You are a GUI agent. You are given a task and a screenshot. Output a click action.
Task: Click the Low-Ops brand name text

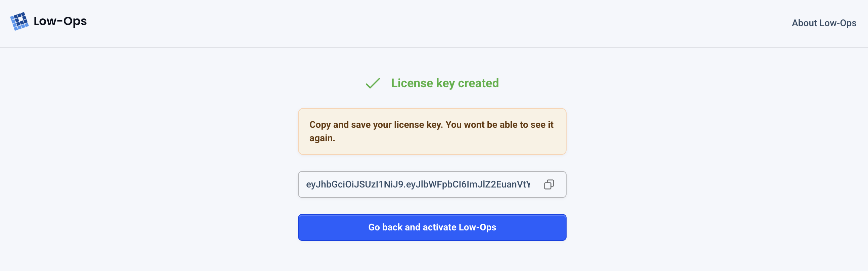point(60,21)
